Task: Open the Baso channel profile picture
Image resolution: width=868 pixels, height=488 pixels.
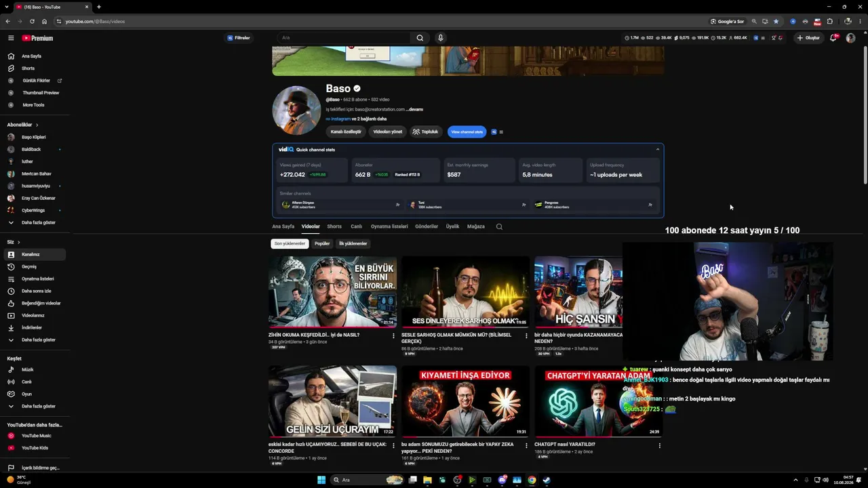Action: click(296, 110)
